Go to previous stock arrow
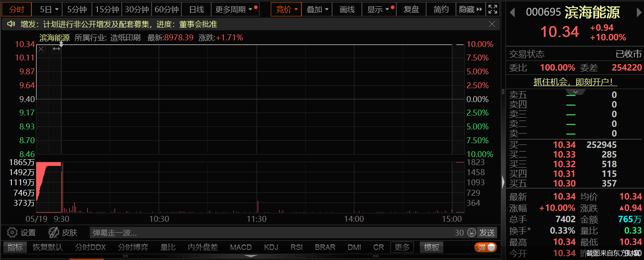The width and height of the screenshot is (644, 260). [x=512, y=13]
